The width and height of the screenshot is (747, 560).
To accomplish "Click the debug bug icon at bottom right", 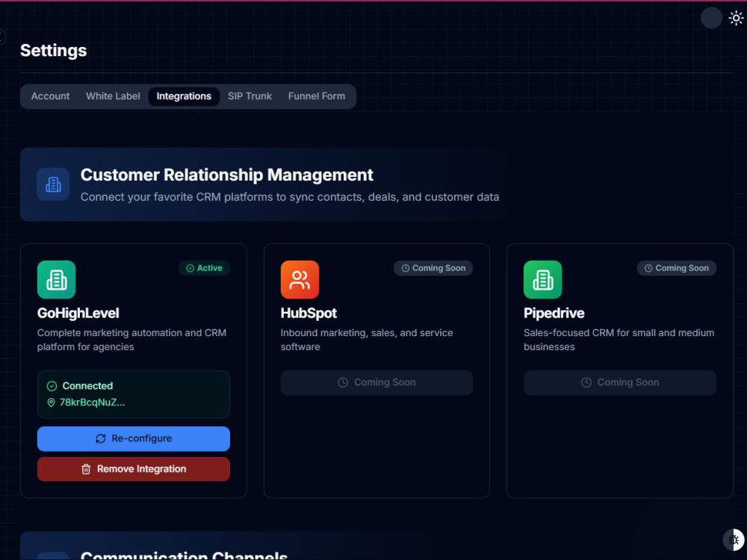I will pos(734,540).
